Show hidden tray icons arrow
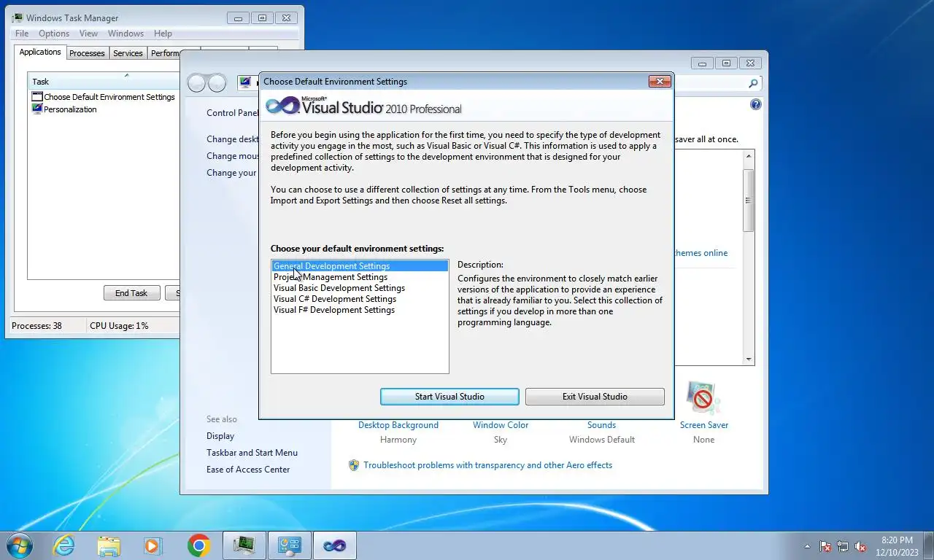934x560 pixels. [807, 546]
